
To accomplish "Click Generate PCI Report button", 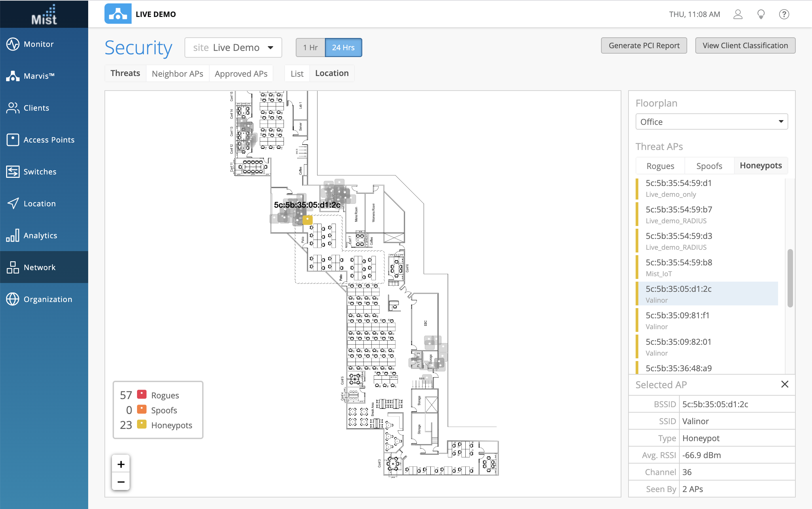I will click(x=644, y=45).
